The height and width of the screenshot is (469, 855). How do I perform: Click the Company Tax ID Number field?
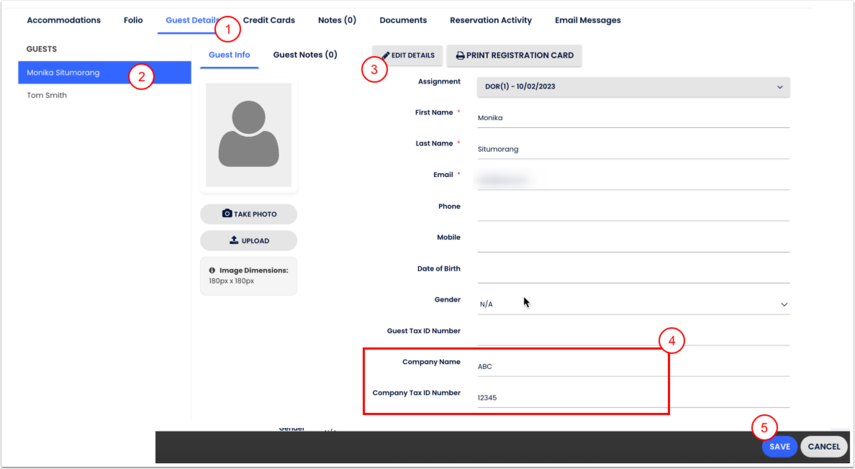(x=633, y=398)
